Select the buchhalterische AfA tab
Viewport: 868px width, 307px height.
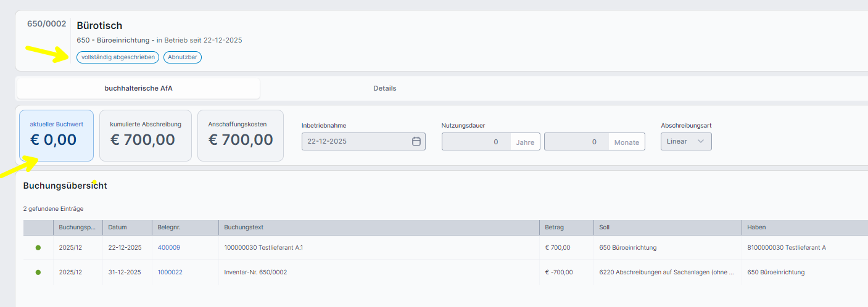click(x=138, y=88)
